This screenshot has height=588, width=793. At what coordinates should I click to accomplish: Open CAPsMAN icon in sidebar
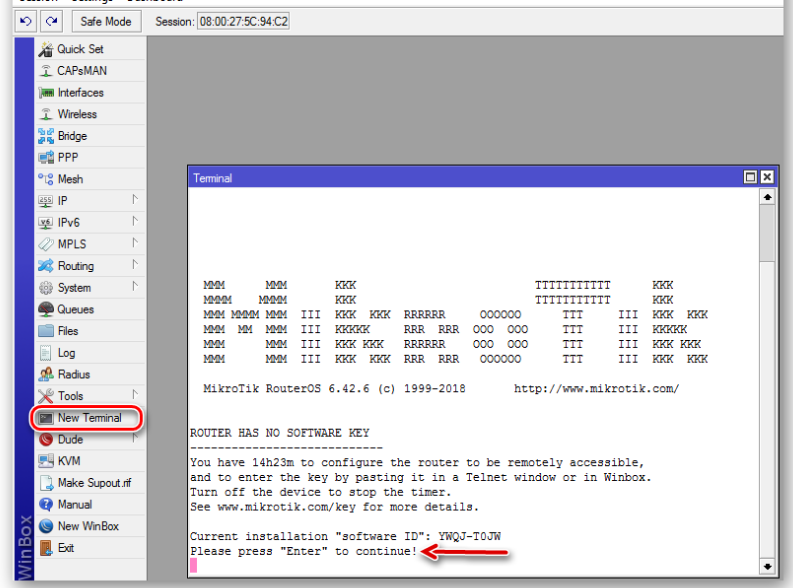pos(46,71)
